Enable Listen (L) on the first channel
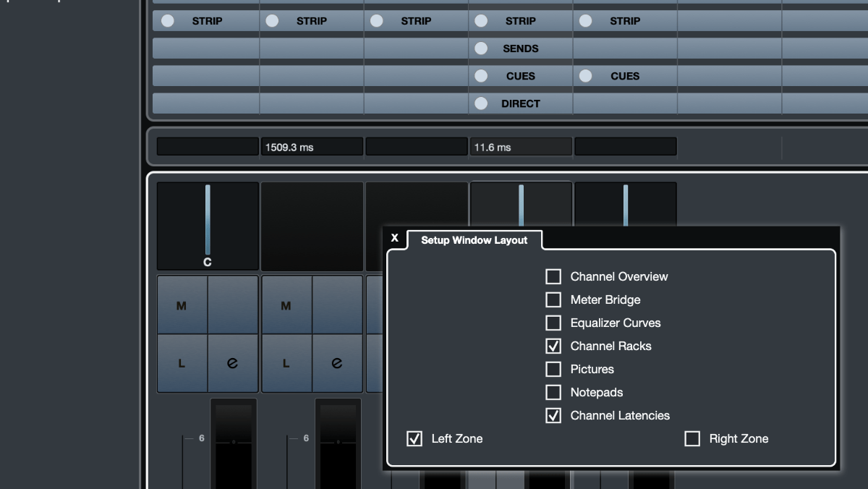Image resolution: width=868 pixels, height=489 pixels. coord(182,363)
